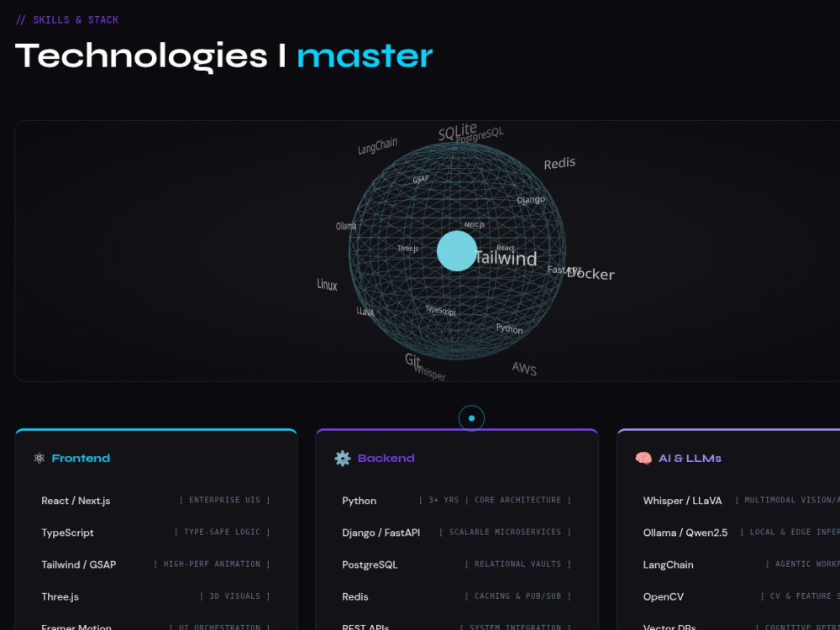This screenshot has height=630, width=840.
Task: Click the HIGH-PERF ANIMATION label
Action: 212,564
